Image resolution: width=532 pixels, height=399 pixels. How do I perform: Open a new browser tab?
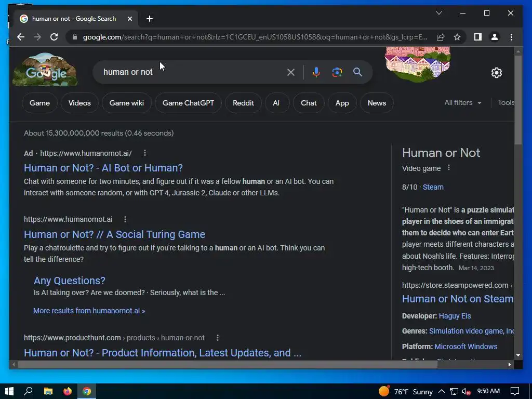(x=150, y=19)
